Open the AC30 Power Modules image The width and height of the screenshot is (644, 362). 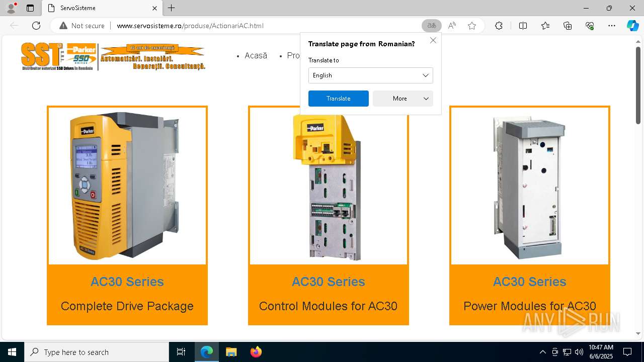click(x=530, y=186)
